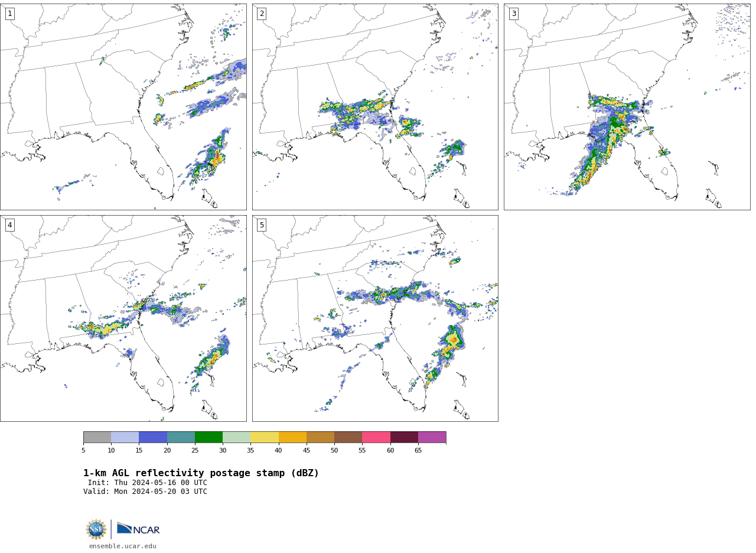The image size is (756, 553).
Task: Click the number label on panel 3
Action: [x=513, y=14]
